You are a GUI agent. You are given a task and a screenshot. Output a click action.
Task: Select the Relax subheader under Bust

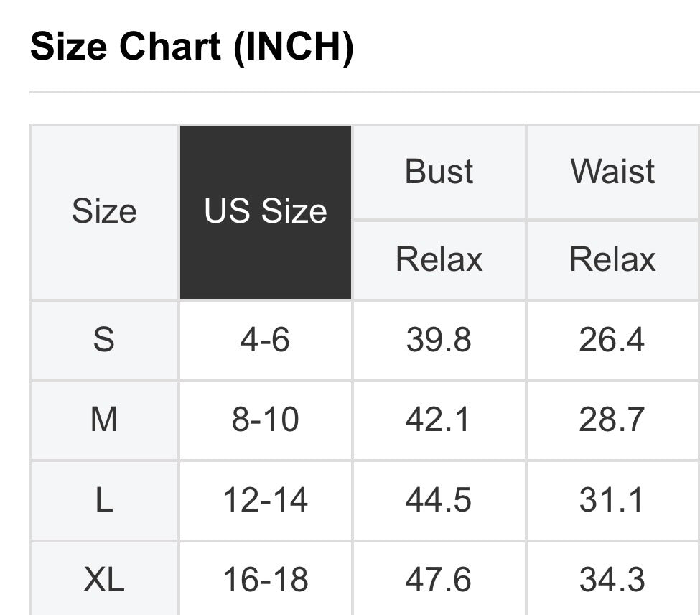tap(439, 259)
